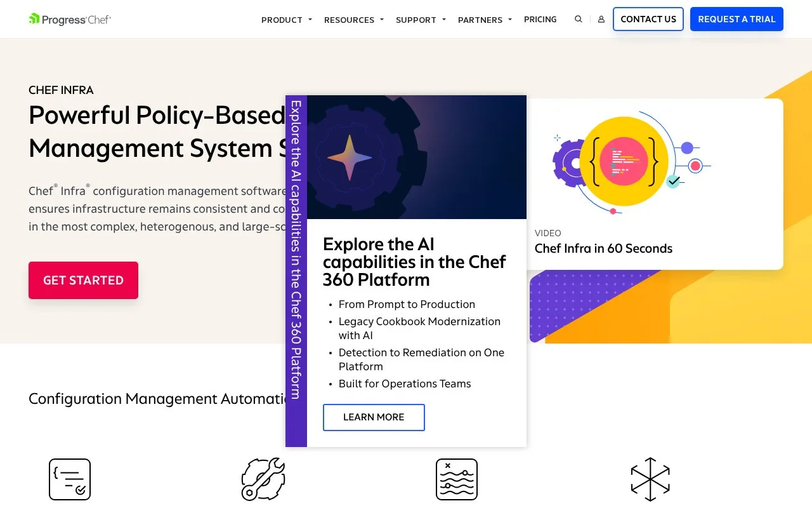812x508 pixels.
Task: Collapse the purple vertical Chef 360 tab
Action: click(296, 271)
